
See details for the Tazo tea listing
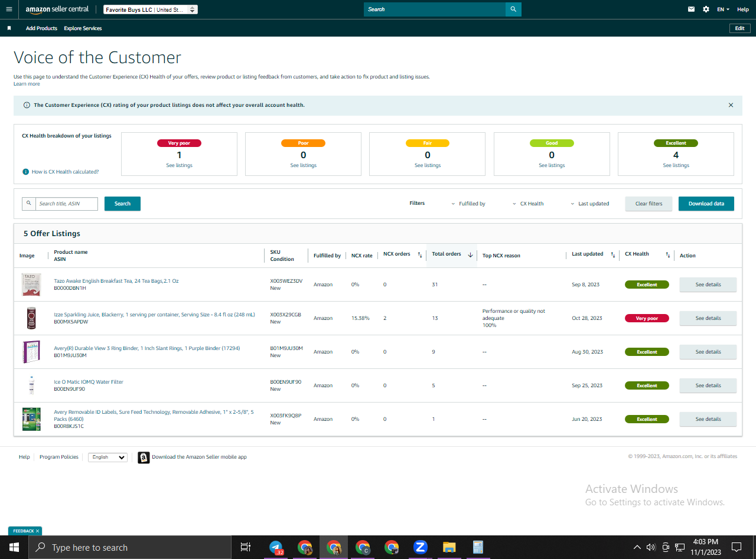click(x=708, y=285)
